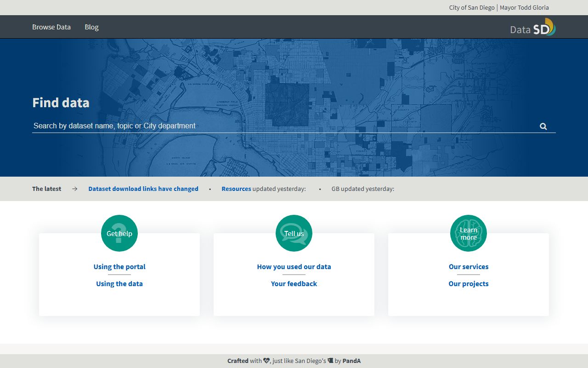The width and height of the screenshot is (588, 368).
Task: Click the search magnifier icon
Action: tap(543, 126)
